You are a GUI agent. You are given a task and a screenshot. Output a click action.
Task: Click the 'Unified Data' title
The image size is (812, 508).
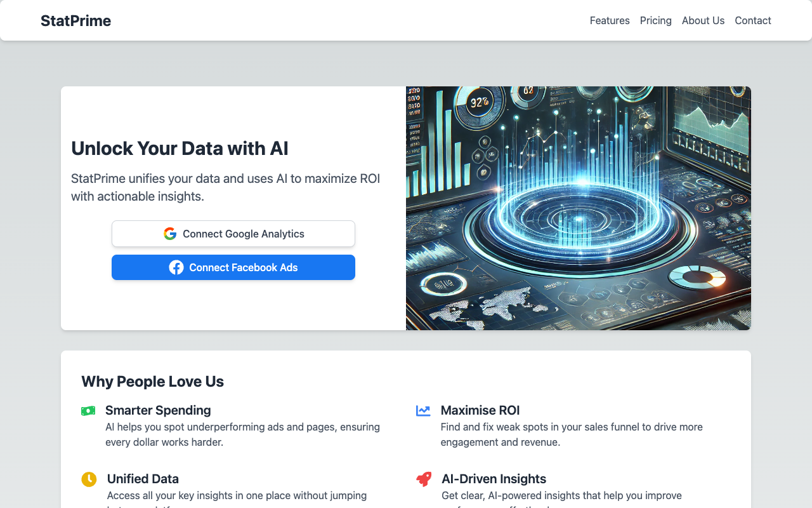coord(143,479)
